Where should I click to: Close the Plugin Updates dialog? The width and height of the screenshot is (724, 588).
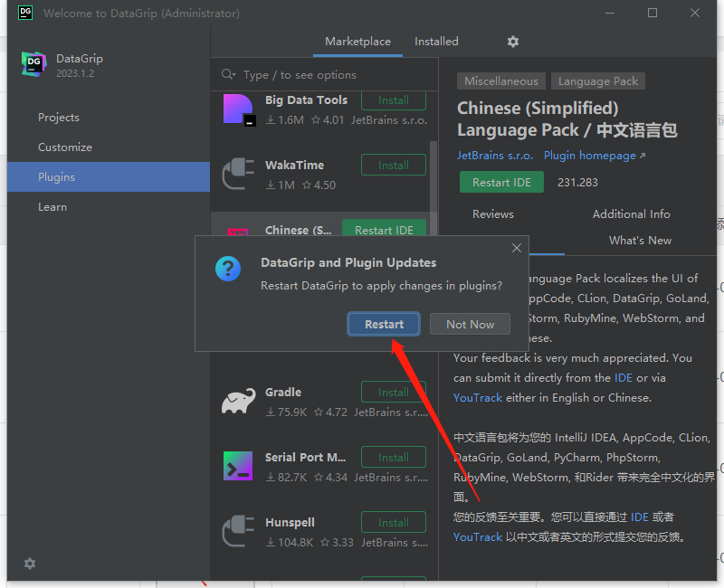[517, 248]
